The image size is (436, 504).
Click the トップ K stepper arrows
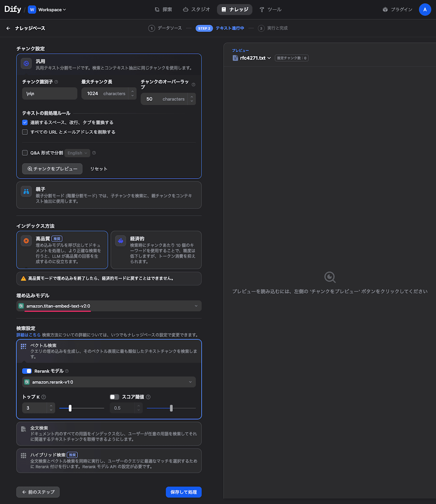51,408
